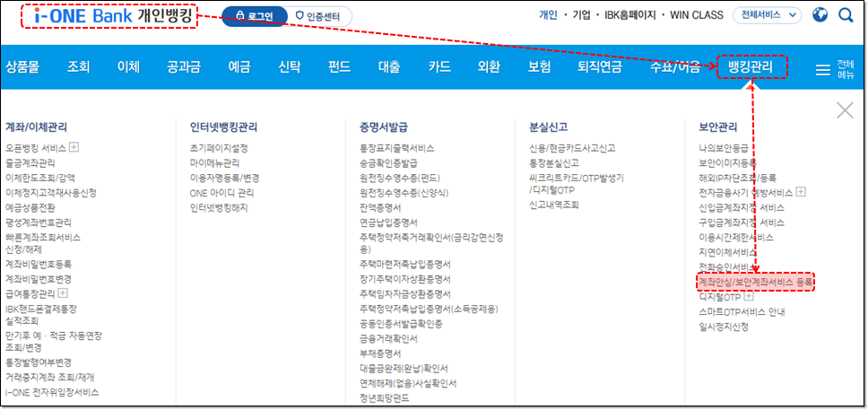The image size is (868, 410).
Task: Open the 카드 menu
Action: tap(439, 67)
